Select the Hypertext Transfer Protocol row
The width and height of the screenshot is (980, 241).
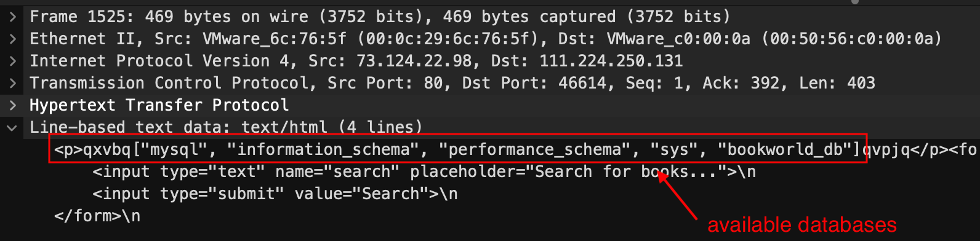pos(490,105)
